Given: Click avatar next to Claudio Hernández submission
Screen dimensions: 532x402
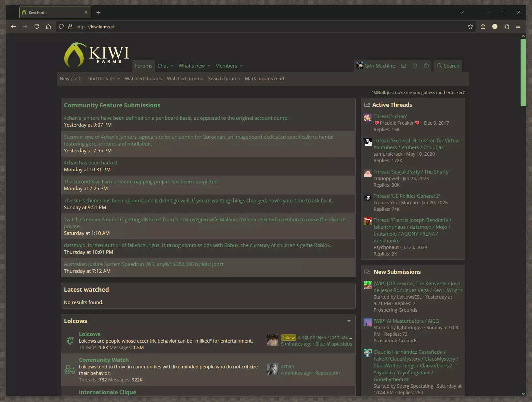Looking at the screenshot, I should 368,353.
